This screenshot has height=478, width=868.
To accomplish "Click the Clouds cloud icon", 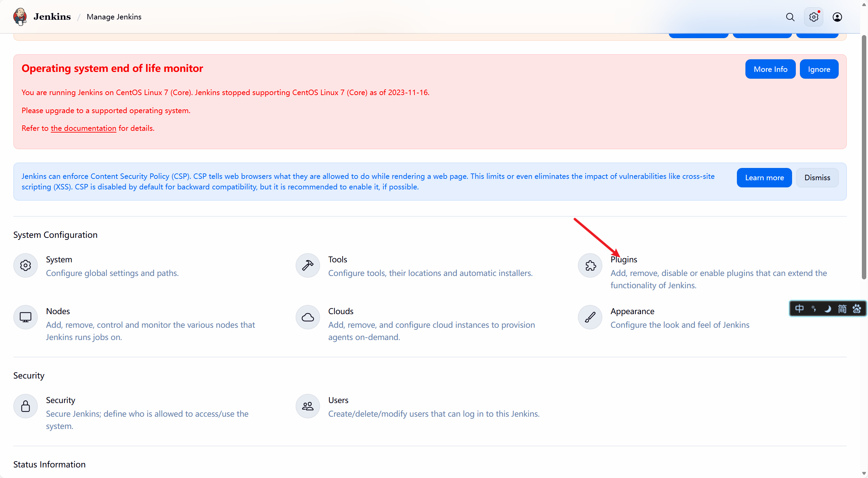I will [x=307, y=317].
